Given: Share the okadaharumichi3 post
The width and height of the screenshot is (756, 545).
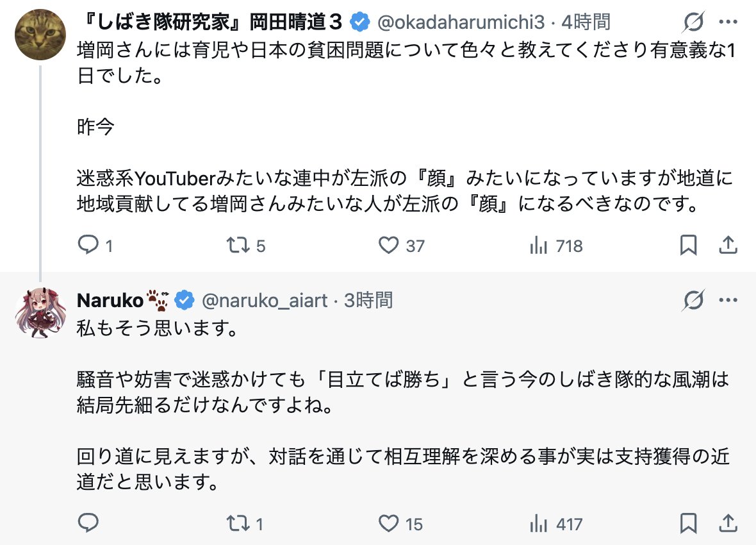Looking at the screenshot, I should click(728, 245).
